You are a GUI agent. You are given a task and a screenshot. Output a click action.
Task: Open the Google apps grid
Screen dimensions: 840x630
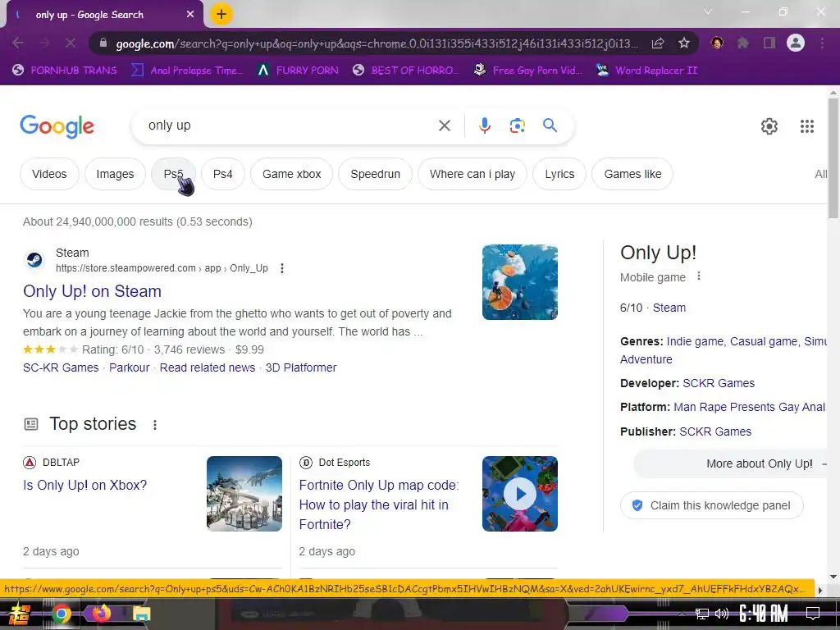807,126
